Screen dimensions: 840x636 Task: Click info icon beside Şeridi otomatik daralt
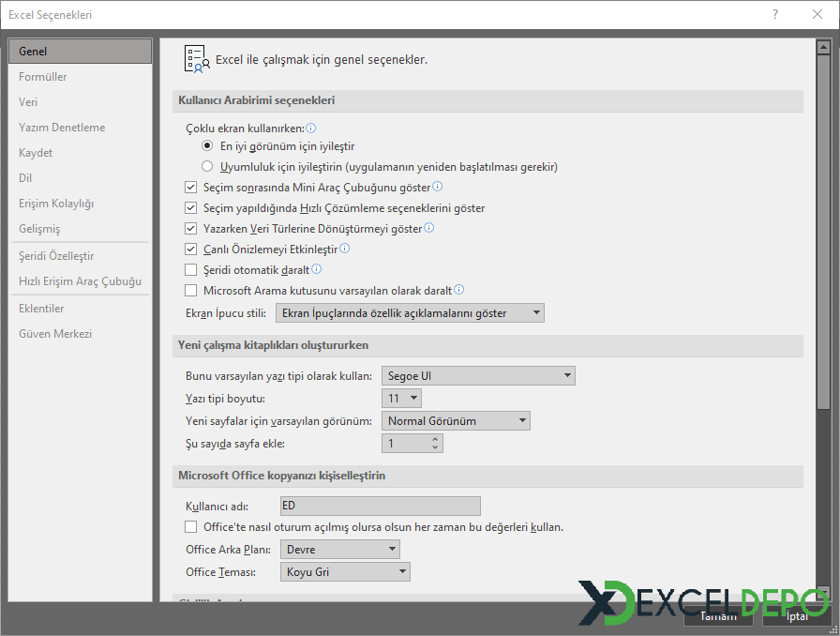316,268
